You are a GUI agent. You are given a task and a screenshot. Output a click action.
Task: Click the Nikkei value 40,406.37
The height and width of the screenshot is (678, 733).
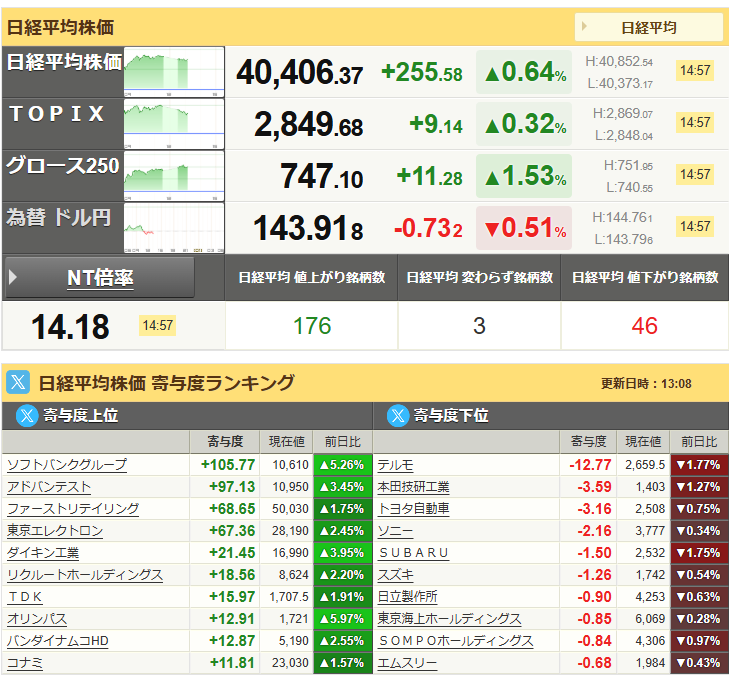(299, 72)
